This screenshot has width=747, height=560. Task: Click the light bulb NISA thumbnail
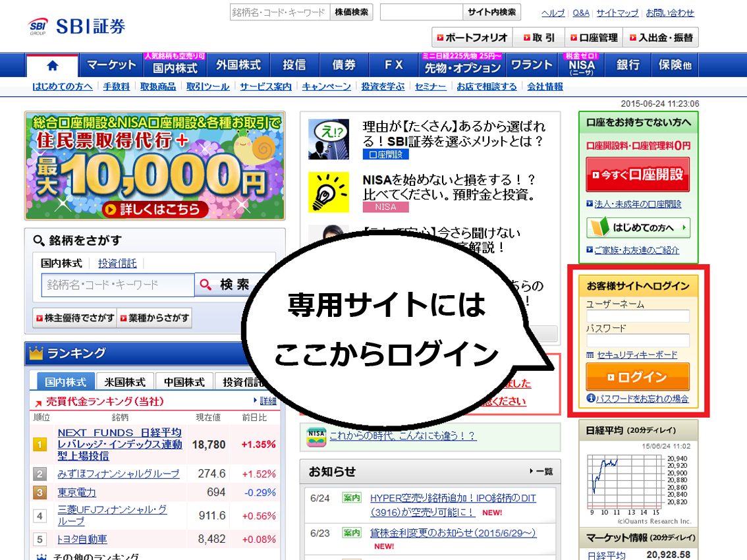pos(328,192)
